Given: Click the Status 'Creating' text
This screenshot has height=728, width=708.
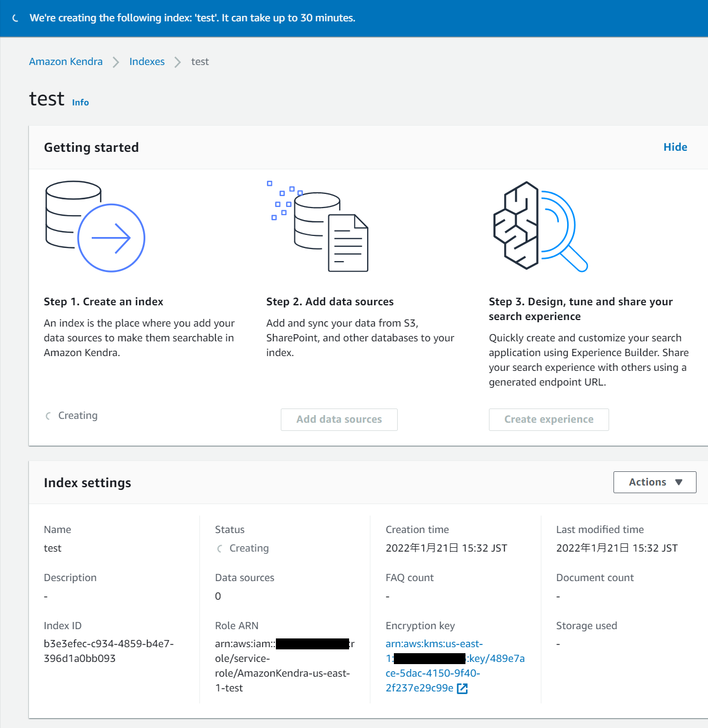Looking at the screenshot, I should pyautogui.click(x=249, y=548).
